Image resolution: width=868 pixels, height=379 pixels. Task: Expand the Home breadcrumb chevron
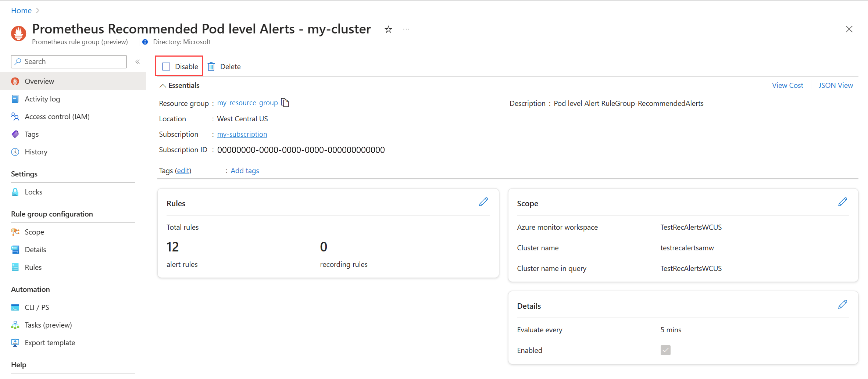37,11
